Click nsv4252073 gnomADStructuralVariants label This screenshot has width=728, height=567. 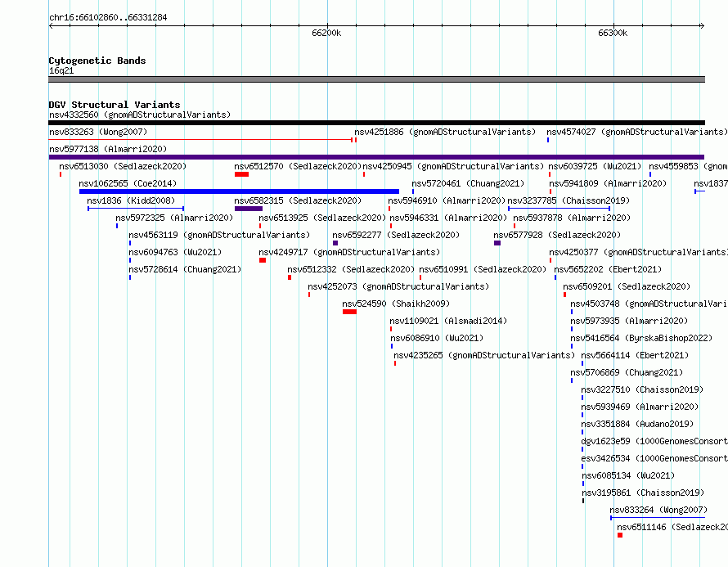398,286
